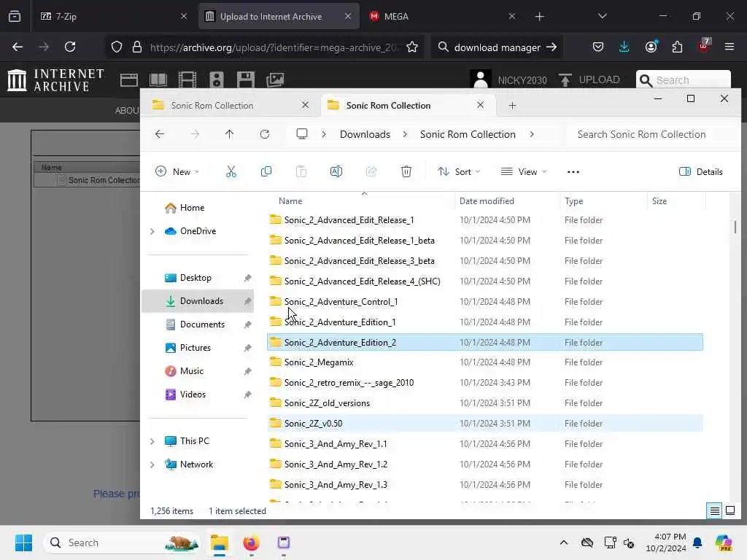Click the Delete trash icon in Explorer

406,171
